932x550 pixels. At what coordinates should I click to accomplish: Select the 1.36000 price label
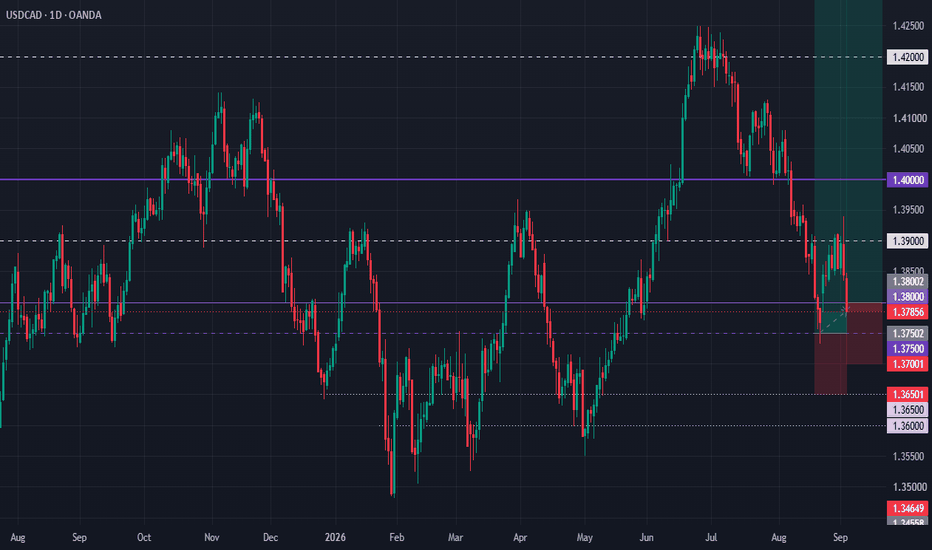click(x=907, y=425)
